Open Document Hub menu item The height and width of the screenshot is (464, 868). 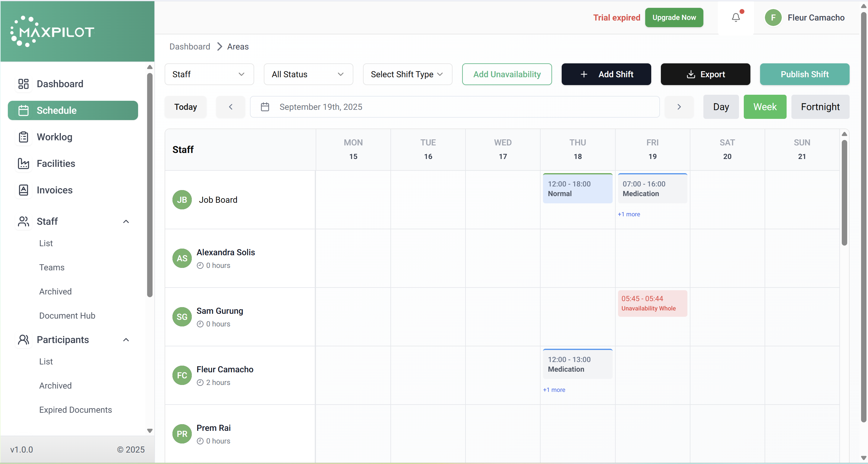click(67, 316)
